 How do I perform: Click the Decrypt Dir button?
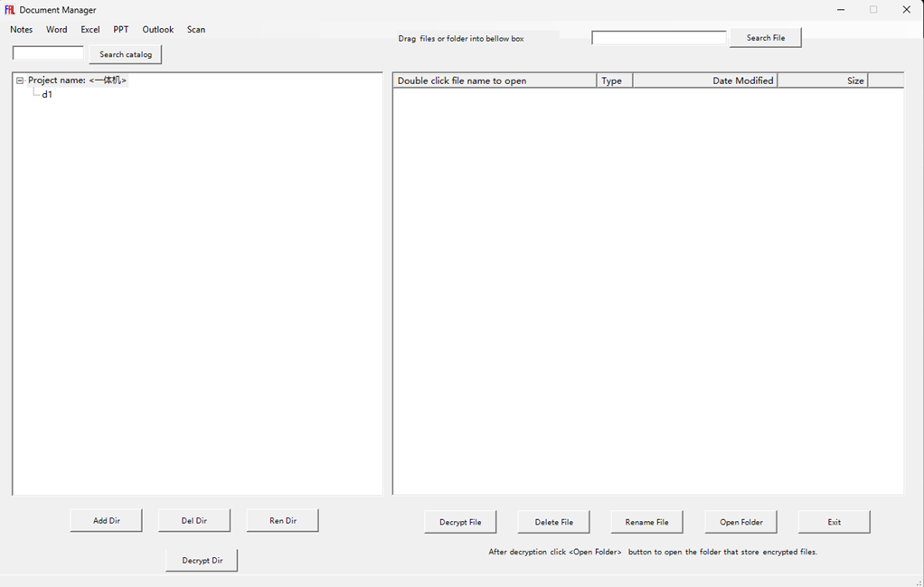(x=202, y=561)
